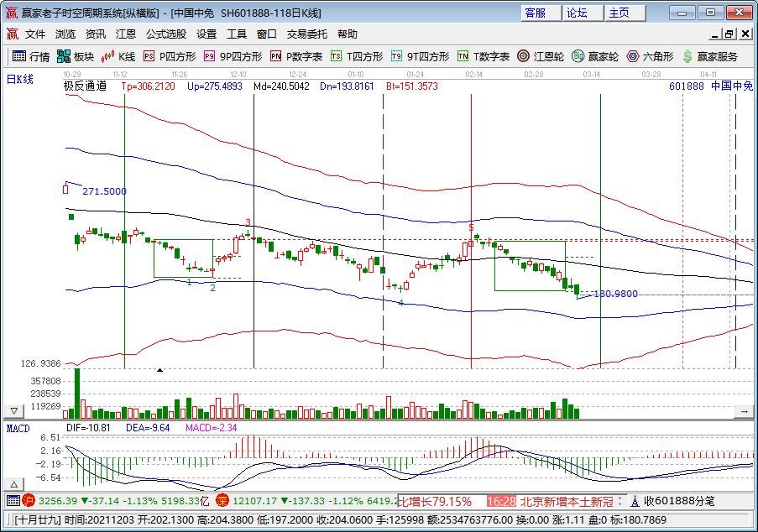
Task: Click the Tp=306.2120 value
Action: pos(148,86)
